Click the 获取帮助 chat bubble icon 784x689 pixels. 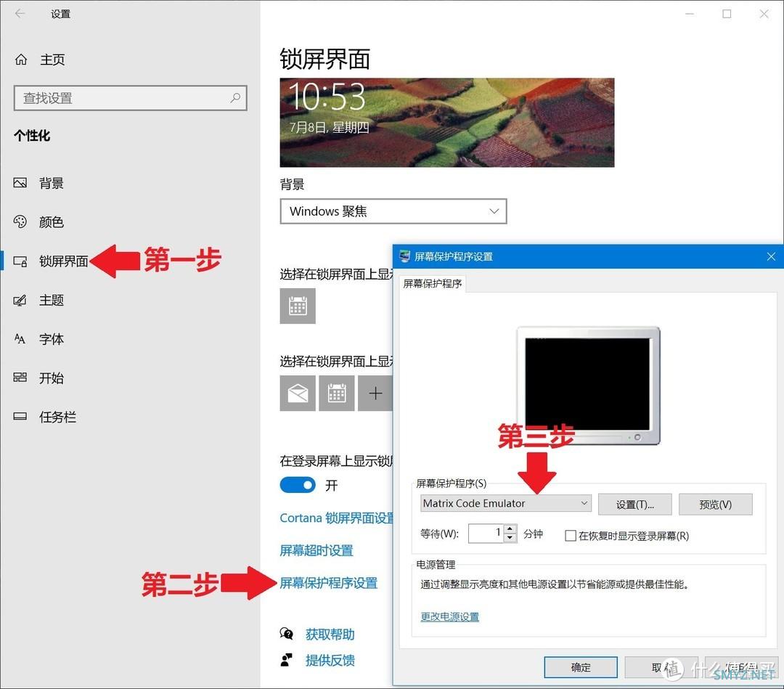287,634
